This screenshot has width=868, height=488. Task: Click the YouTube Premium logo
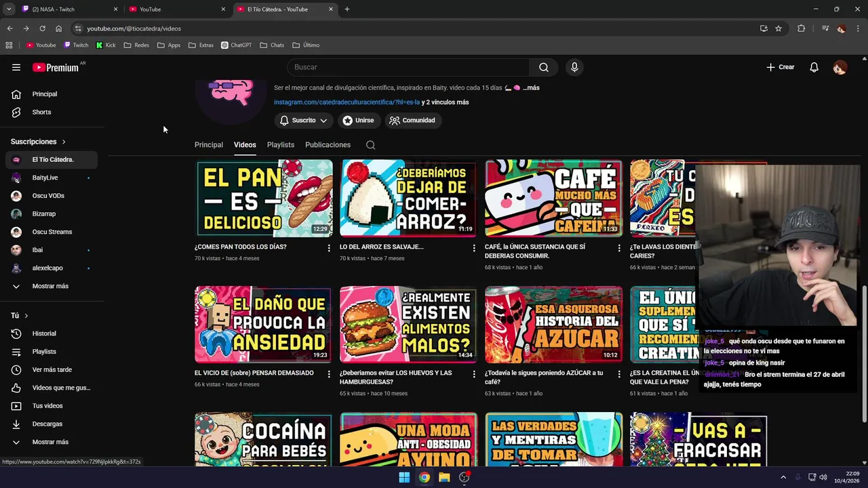coord(56,67)
